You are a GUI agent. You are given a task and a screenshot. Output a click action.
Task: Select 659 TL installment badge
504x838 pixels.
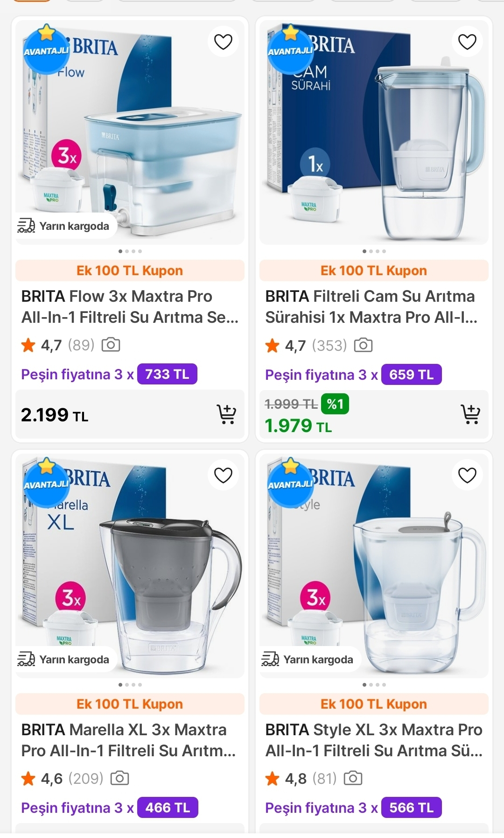[x=411, y=375]
